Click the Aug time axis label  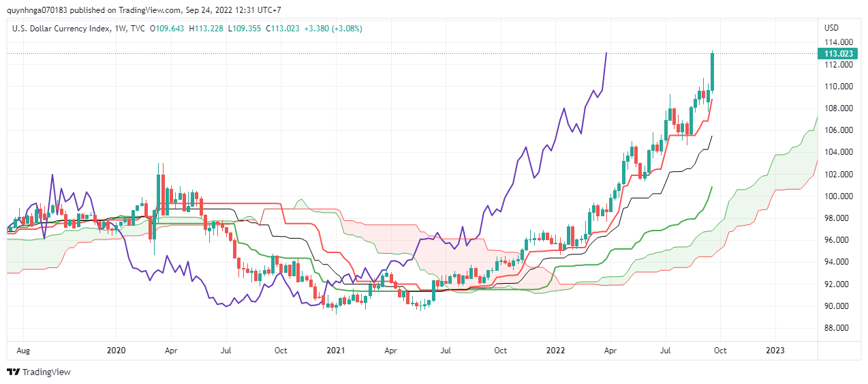(23, 350)
